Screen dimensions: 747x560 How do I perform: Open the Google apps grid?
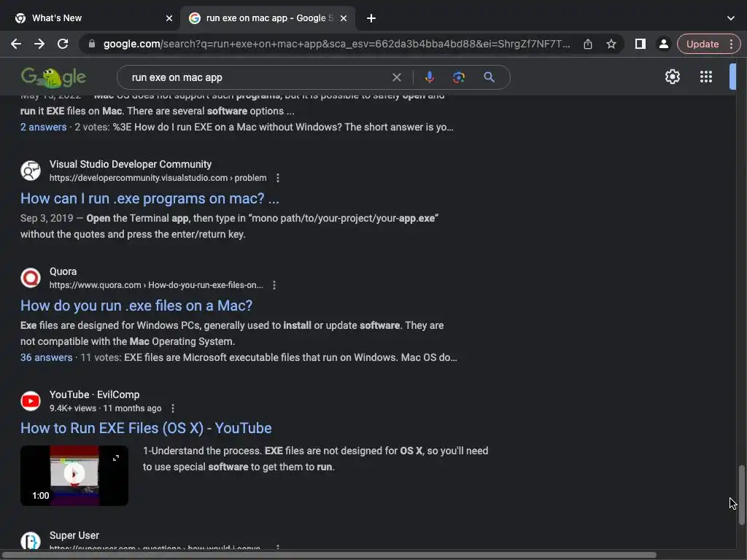coord(706,77)
